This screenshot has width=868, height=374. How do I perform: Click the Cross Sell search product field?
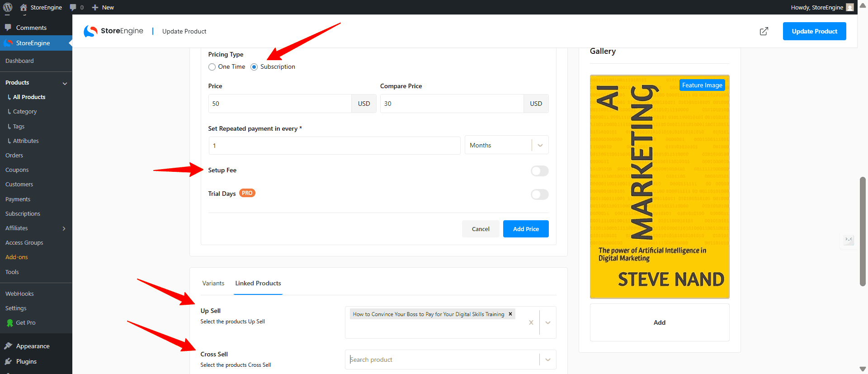coord(443,360)
